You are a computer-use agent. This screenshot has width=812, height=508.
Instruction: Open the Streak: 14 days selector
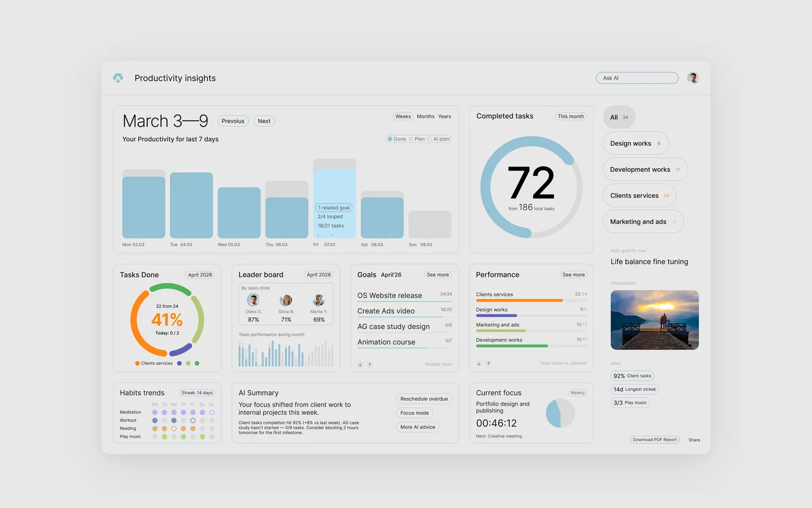click(197, 393)
